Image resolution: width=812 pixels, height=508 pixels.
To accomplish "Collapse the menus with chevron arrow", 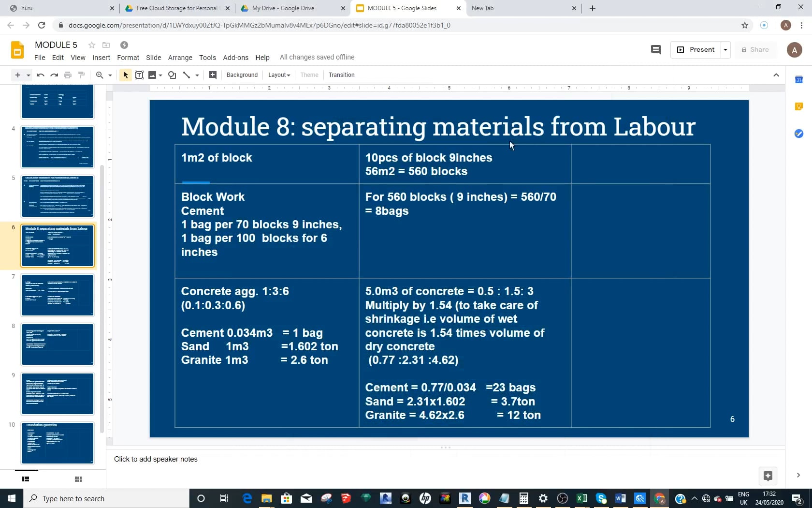I will click(776, 75).
